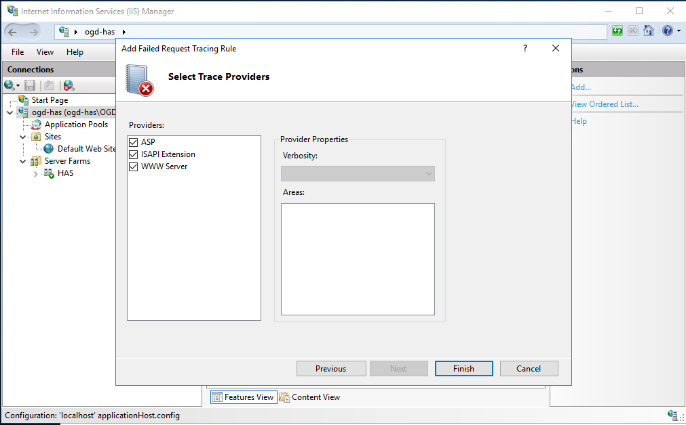The height and width of the screenshot is (425, 686).
Task: Cancel the tracing rule dialog
Action: (x=529, y=369)
